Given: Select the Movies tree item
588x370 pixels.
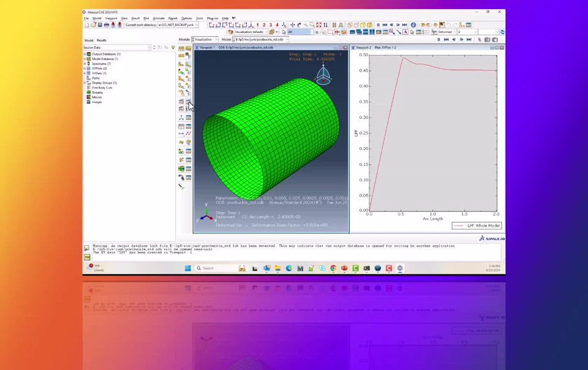Looking at the screenshot, I should pos(97,97).
